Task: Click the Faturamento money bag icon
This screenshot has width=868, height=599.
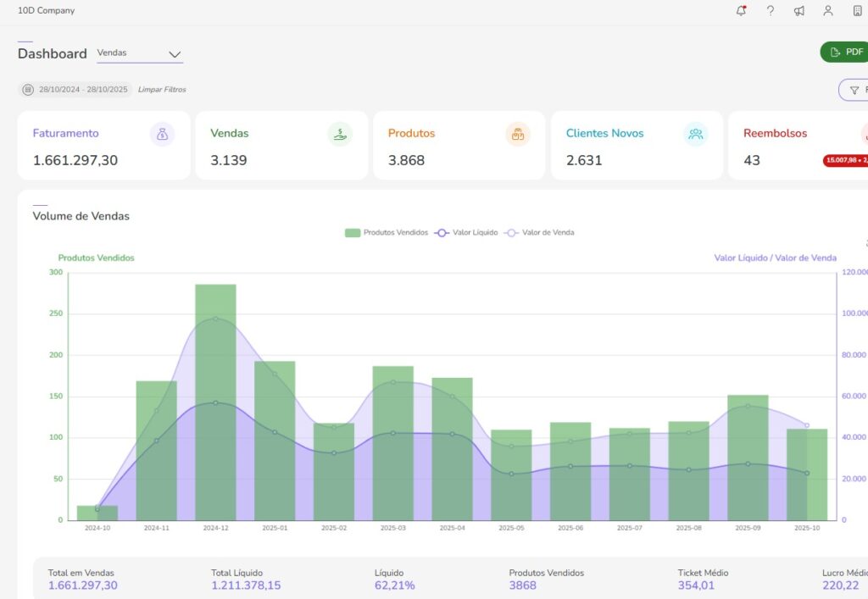Action: [x=162, y=134]
